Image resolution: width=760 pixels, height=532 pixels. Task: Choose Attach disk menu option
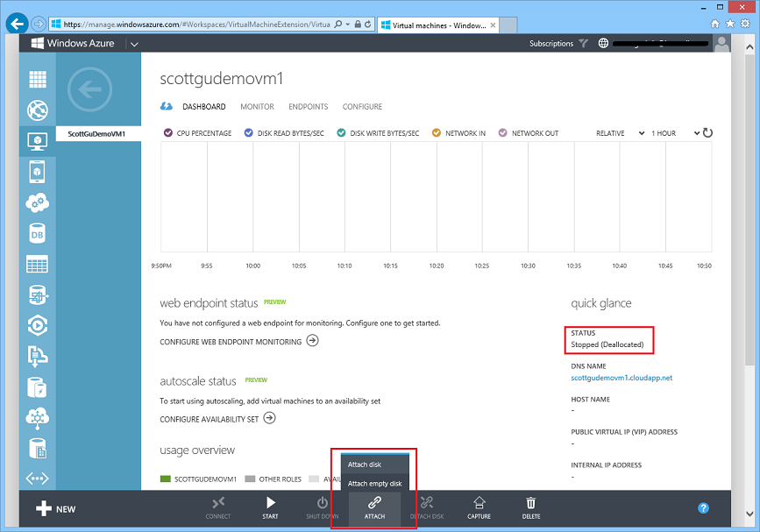click(375, 465)
